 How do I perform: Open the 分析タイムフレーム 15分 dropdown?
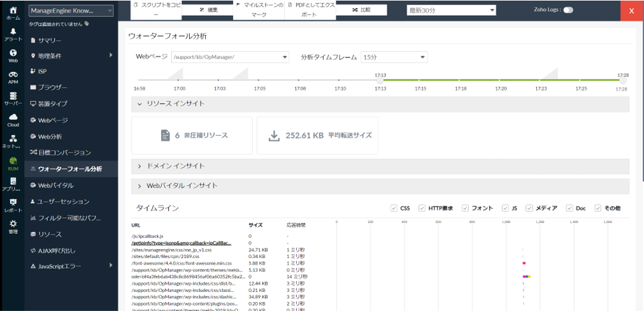point(394,57)
